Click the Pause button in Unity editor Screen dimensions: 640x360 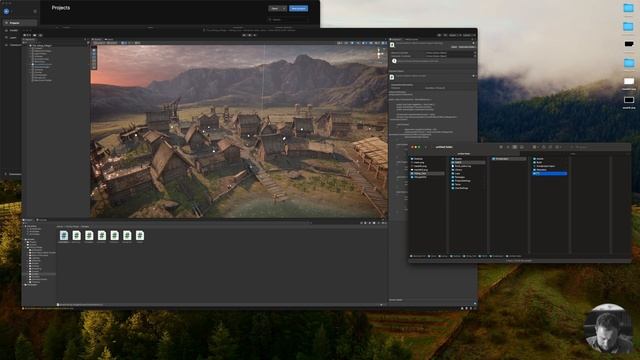point(249,35)
